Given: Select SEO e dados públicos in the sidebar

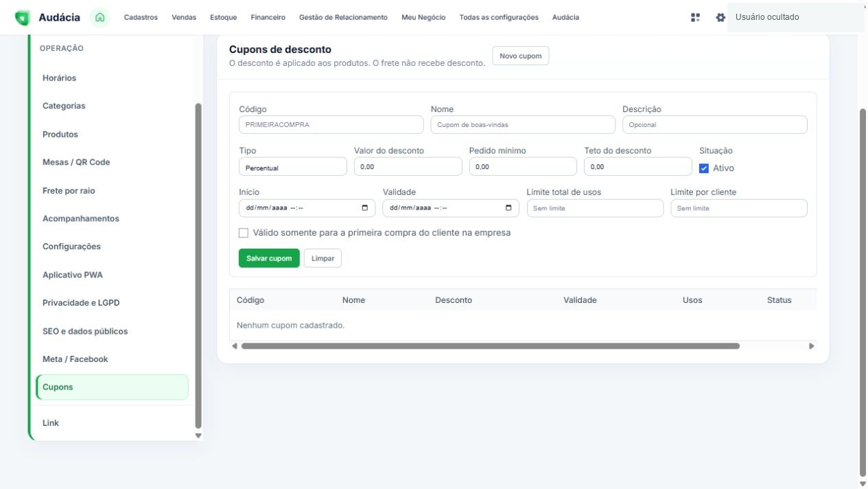Looking at the screenshot, I should [112, 332].
